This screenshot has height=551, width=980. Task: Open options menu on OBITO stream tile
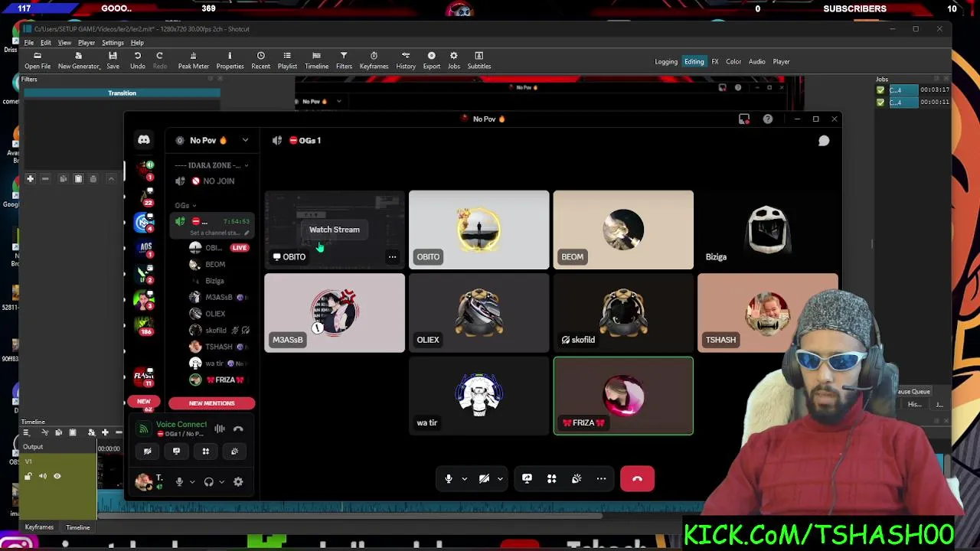[x=392, y=257]
